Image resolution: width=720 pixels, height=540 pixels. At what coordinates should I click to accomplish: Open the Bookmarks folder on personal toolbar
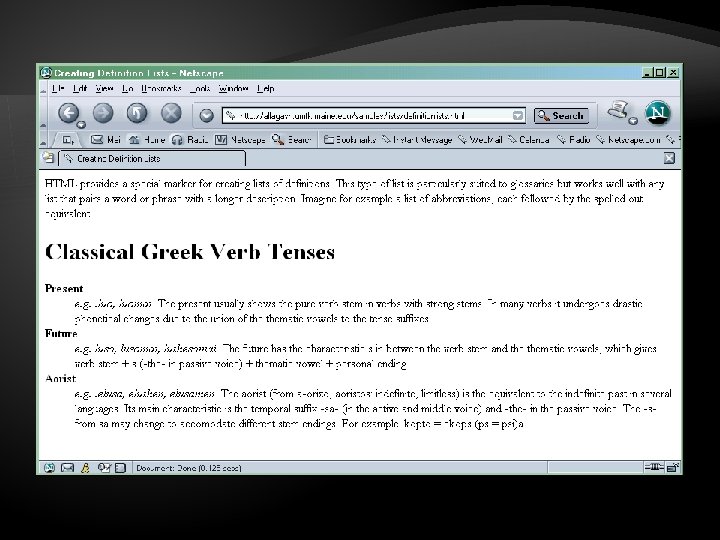(349, 140)
